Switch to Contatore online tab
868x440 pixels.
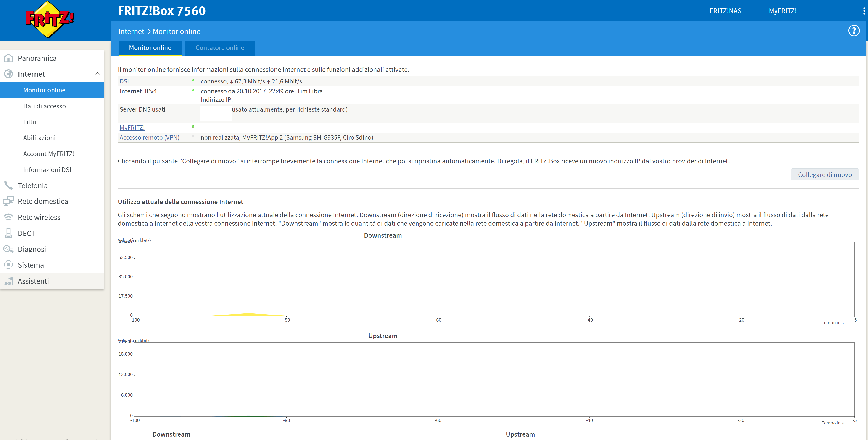[220, 48]
